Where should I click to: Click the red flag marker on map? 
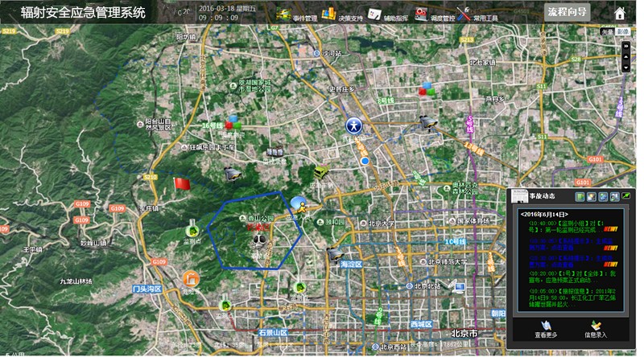tap(183, 184)
